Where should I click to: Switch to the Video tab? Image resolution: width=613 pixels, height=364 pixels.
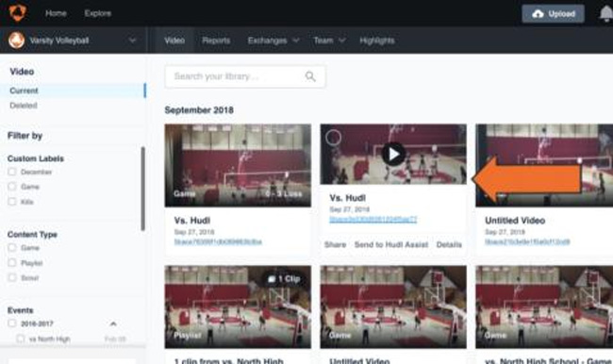174,41
